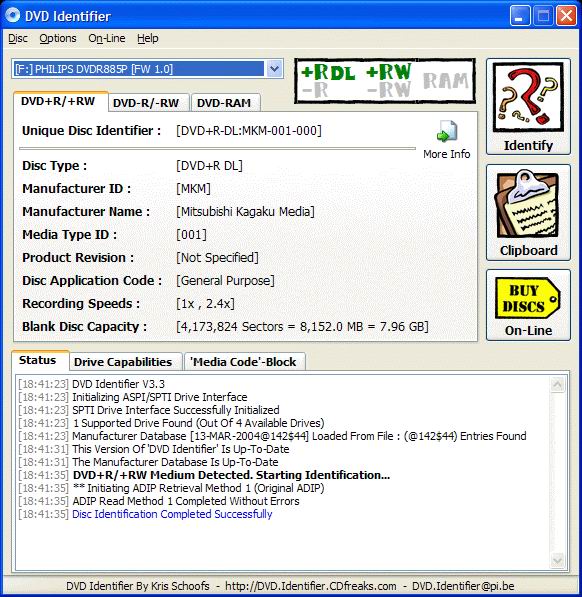Open the More Info document icon

click(447, 131)
